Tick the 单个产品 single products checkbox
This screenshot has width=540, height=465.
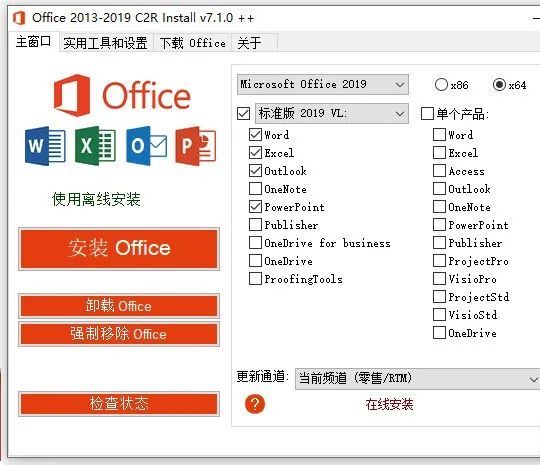point(427,113)
